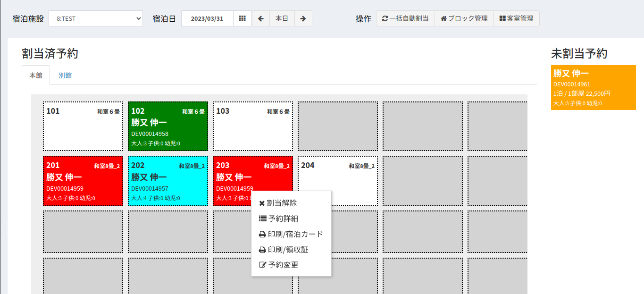Image resolution: width=644 pixels, height=294 pixels.
Task: Select empty room 103 cell
Action: coord(253,126)
